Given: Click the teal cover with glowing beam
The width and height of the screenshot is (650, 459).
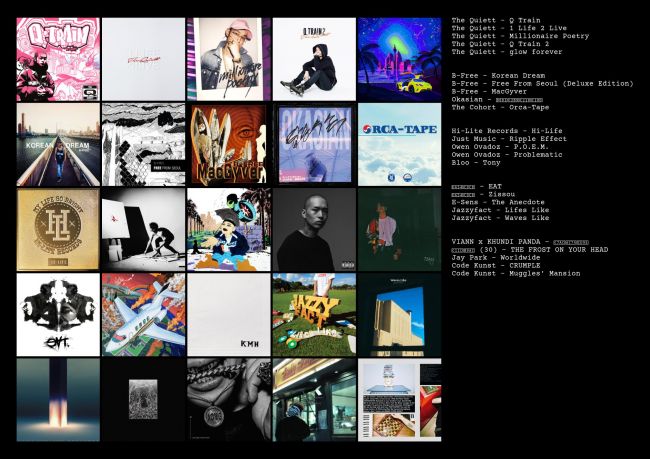Looking at the screenshot, I should (x=58, y=400).
